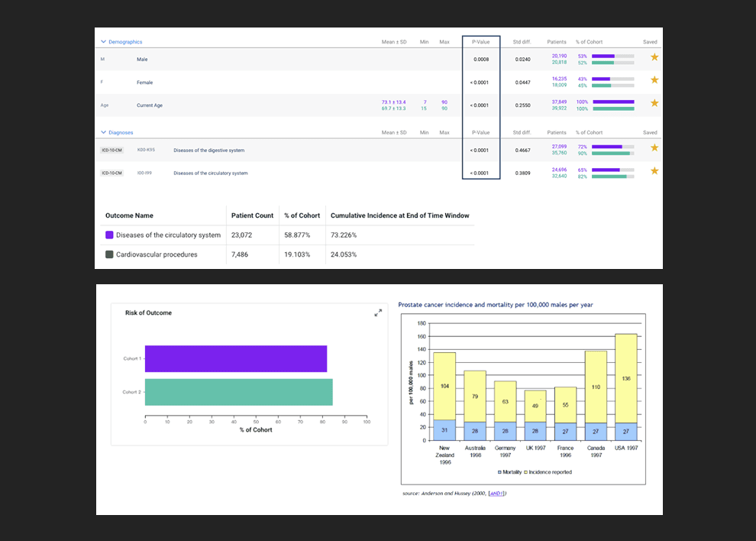Click ICD-10-CM badge on circulatory system row

tap(111, 173)
